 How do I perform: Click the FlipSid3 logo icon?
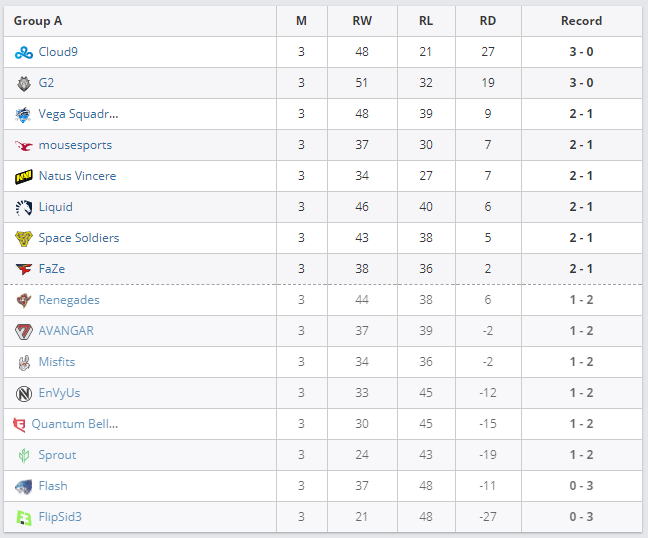(24, 517)
